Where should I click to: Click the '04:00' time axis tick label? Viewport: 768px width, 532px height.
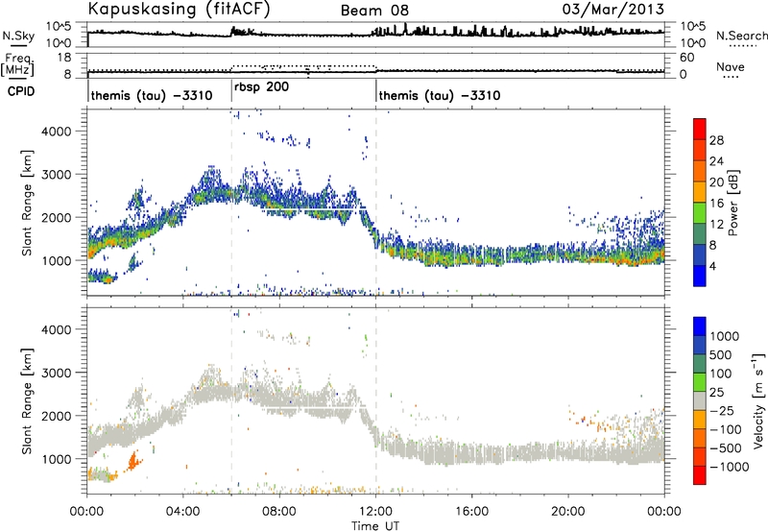[x=182, y=512]
